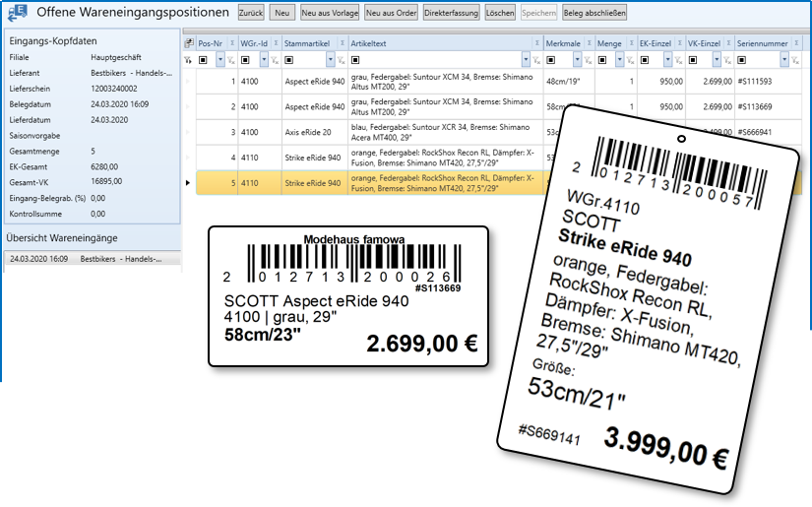Click the current row indicator arrow of row 5
812x507 pixels.
coord(188,183)
